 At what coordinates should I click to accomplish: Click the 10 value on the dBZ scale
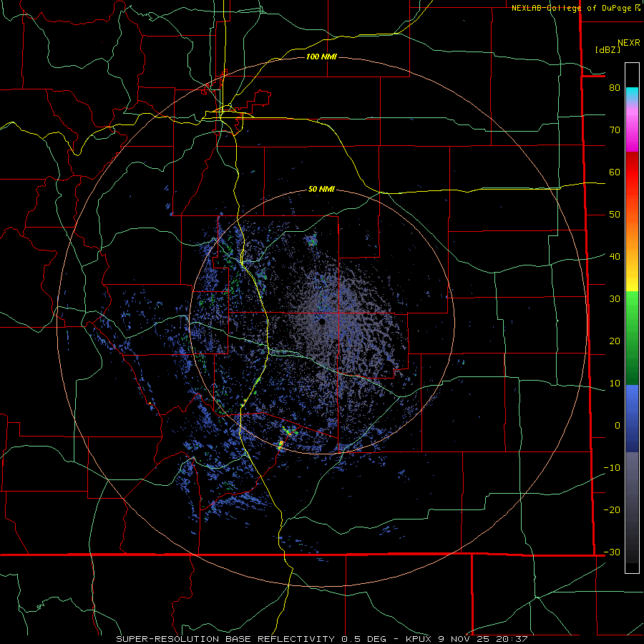[x=615, y=384]
